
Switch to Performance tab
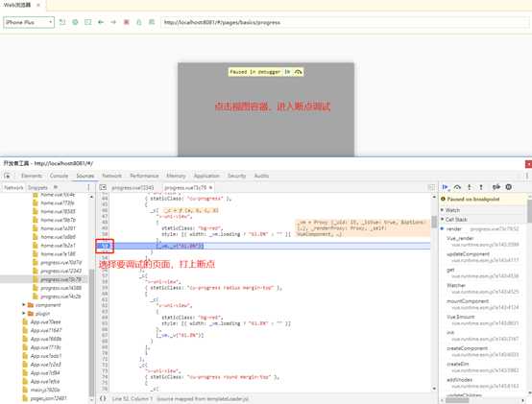click(x=144, y=176)
